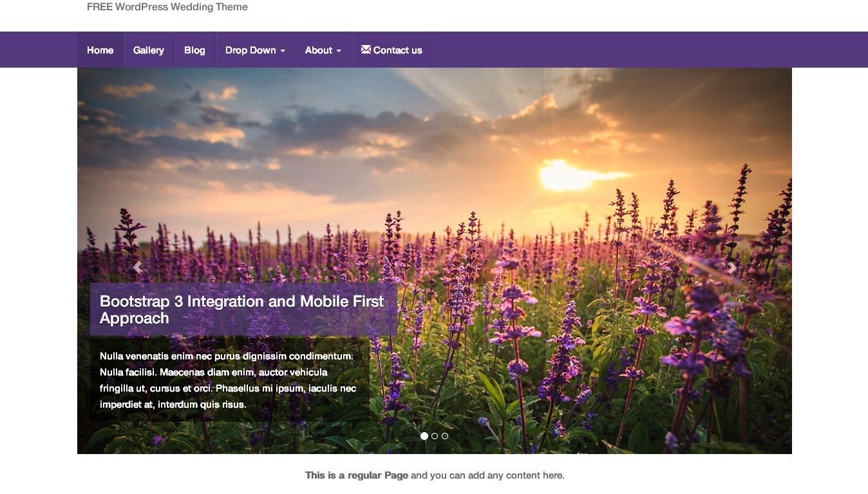The width and height of the screenshot is (868, 494).
Task: Advance to the next carousel slide arrow
Action: [x=731, y=269]
